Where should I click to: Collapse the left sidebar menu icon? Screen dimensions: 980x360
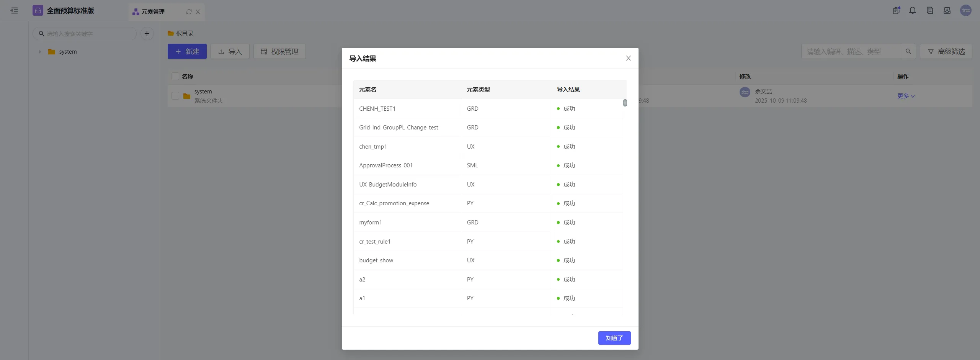point(14,11)
